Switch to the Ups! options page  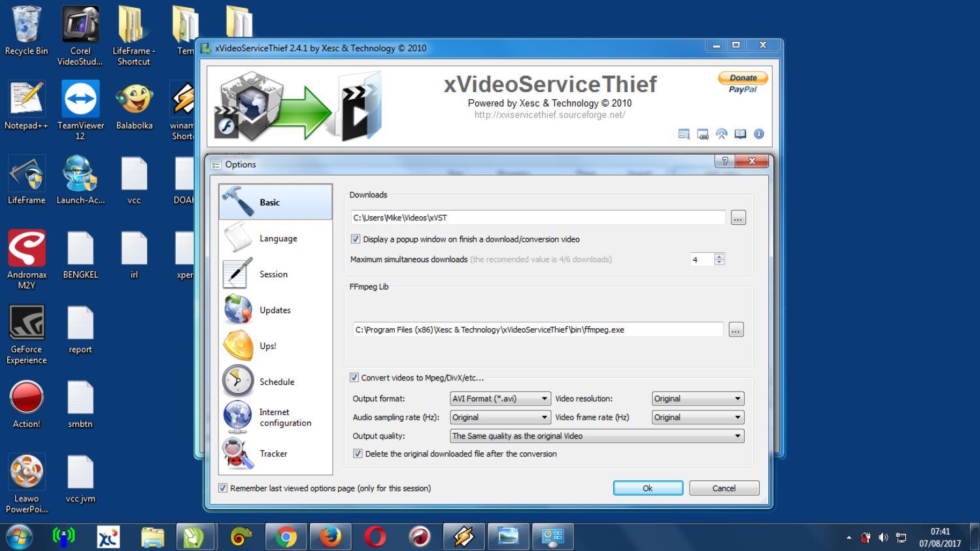point(275,346)
